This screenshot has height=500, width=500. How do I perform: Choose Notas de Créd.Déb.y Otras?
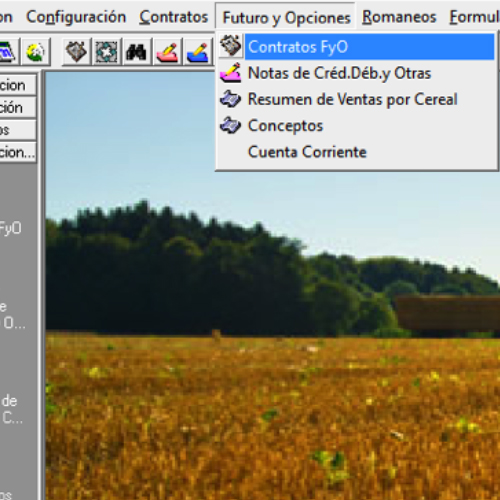[357, 73]
